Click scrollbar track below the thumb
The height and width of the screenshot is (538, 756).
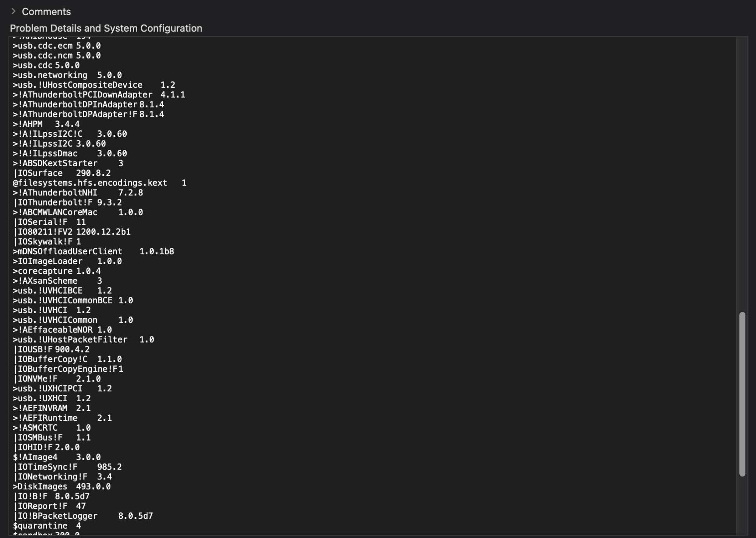tap(742, 506)
